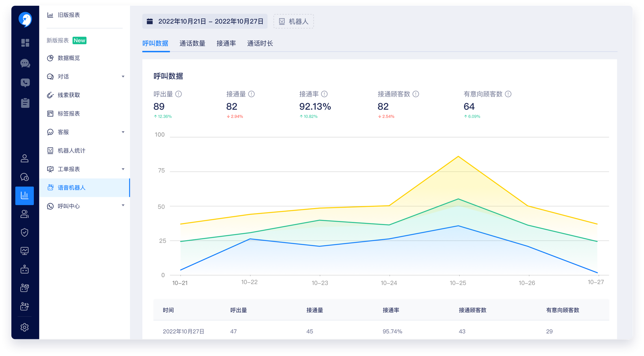Open the clipboard tickets icon in dark sidebar
Screen dimensions: 644x356
pyautogui.click(x=25, y=103)
